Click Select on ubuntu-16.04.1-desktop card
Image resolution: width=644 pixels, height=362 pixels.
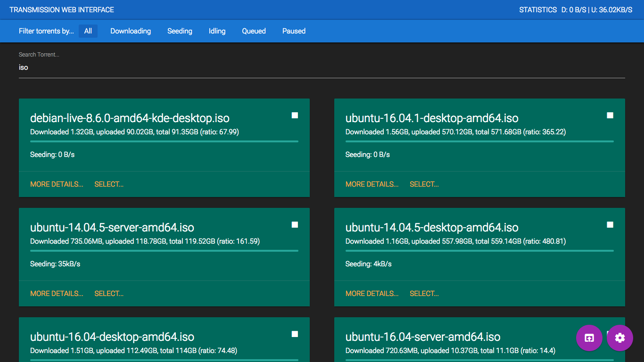(x=424, y=184)
